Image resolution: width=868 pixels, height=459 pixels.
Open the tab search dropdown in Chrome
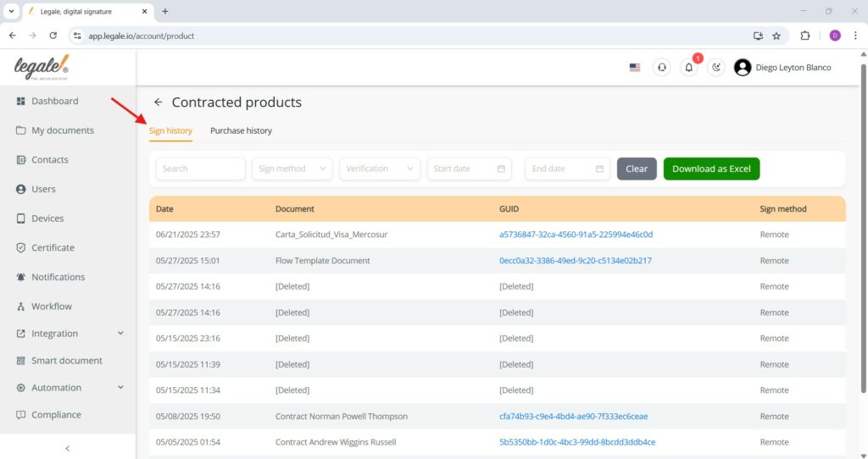(11, 11)
